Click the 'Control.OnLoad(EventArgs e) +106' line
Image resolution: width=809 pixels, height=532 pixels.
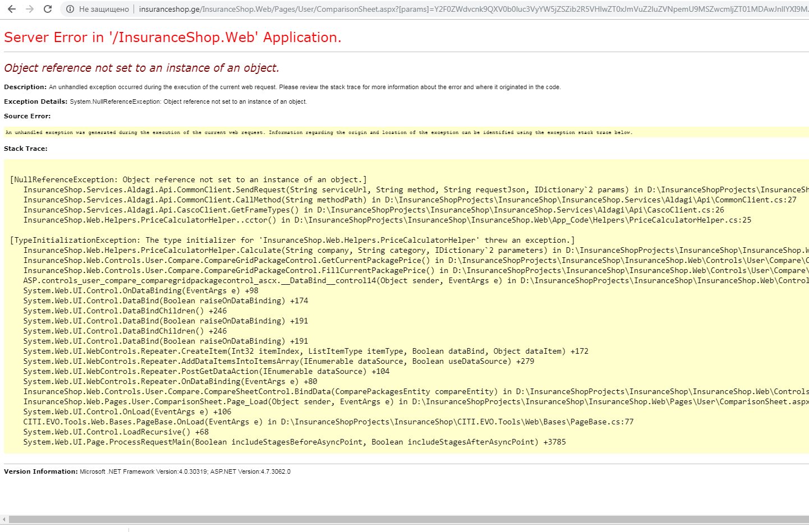point(127,412)
